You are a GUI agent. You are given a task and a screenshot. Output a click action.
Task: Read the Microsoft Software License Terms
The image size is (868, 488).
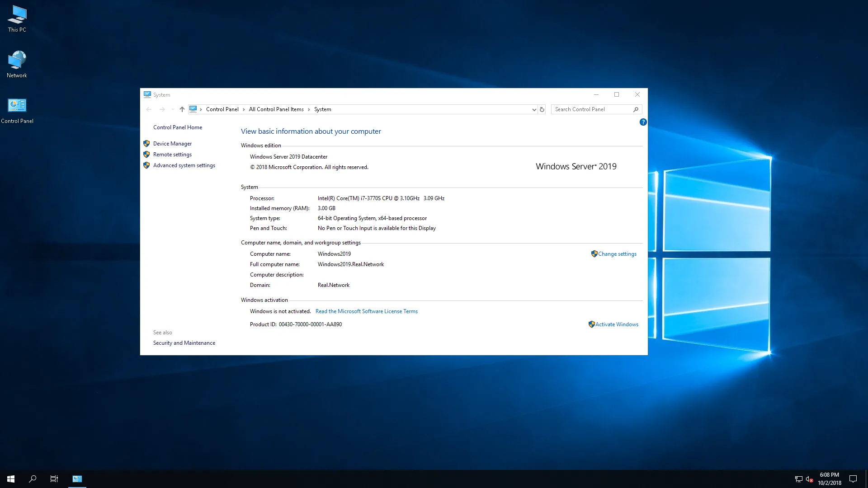[x=366, y=311]
